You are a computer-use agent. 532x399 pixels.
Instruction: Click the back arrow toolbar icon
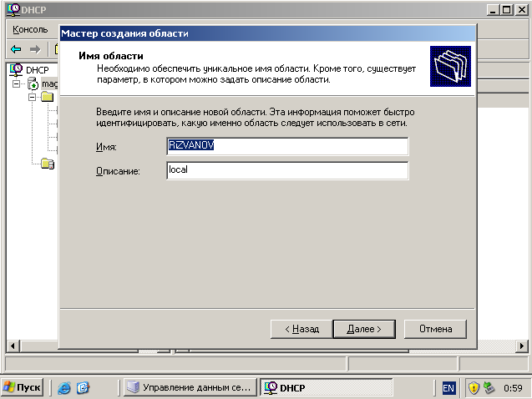[16, 49]
